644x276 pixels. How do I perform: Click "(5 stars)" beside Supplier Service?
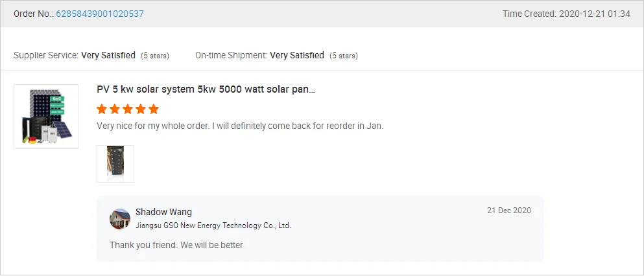155,56
